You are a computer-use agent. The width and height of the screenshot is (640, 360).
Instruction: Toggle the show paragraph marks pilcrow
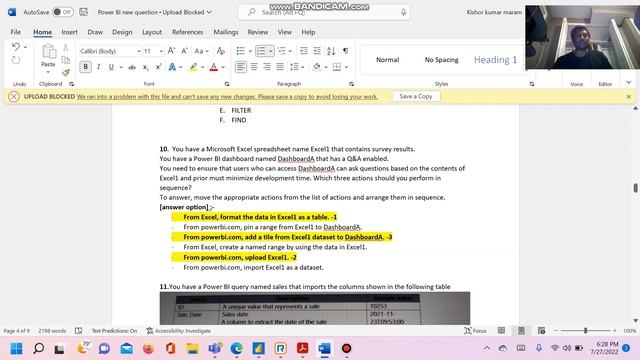tap(346, 51)
